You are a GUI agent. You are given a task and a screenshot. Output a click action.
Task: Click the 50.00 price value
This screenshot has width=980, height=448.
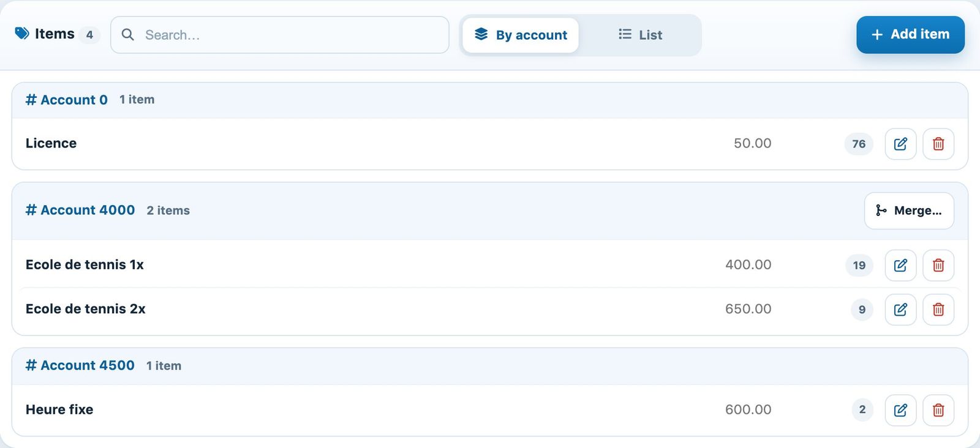tap(753, 143)
